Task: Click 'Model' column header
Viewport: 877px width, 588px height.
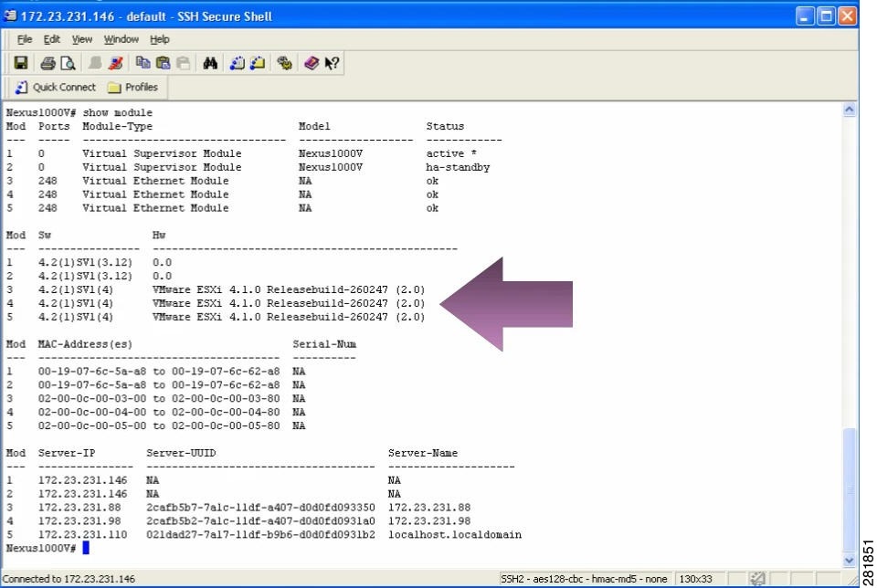Action: click(314, 126)
